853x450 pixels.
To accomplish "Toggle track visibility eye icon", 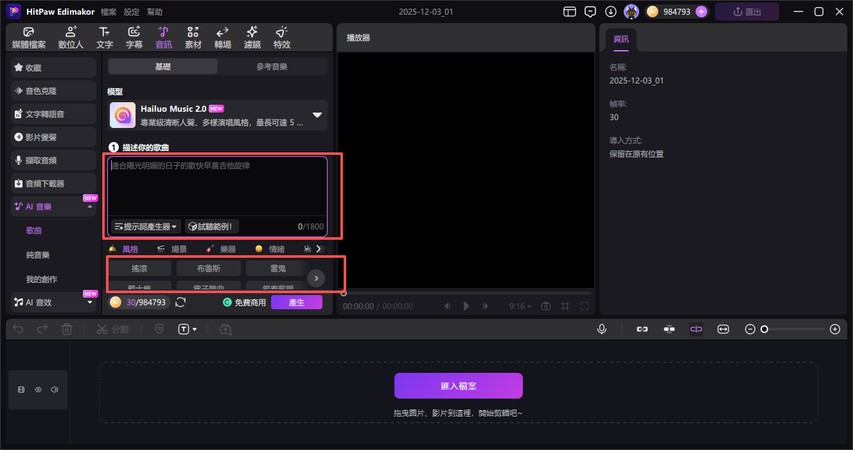I will (x=38, y=390).
